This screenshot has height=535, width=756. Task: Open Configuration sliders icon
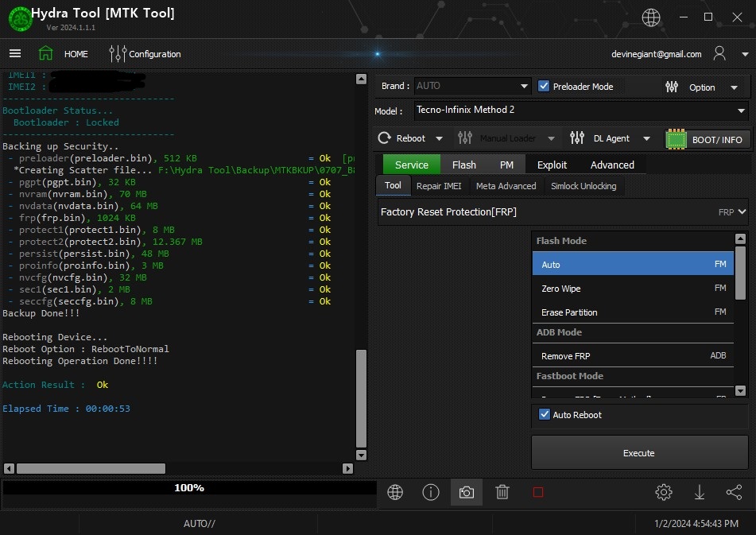point(118,54)
